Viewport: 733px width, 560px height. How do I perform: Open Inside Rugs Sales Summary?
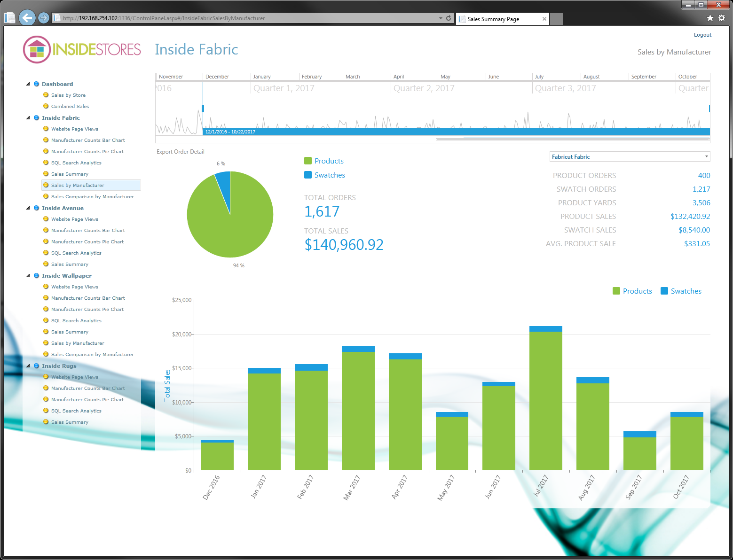(x=70, y=422)
